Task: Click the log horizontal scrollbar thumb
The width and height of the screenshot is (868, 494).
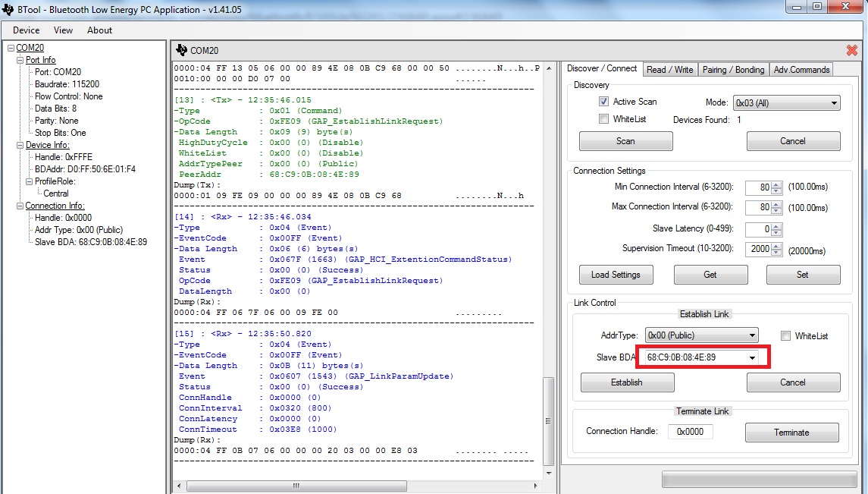Action: point(296,486)
